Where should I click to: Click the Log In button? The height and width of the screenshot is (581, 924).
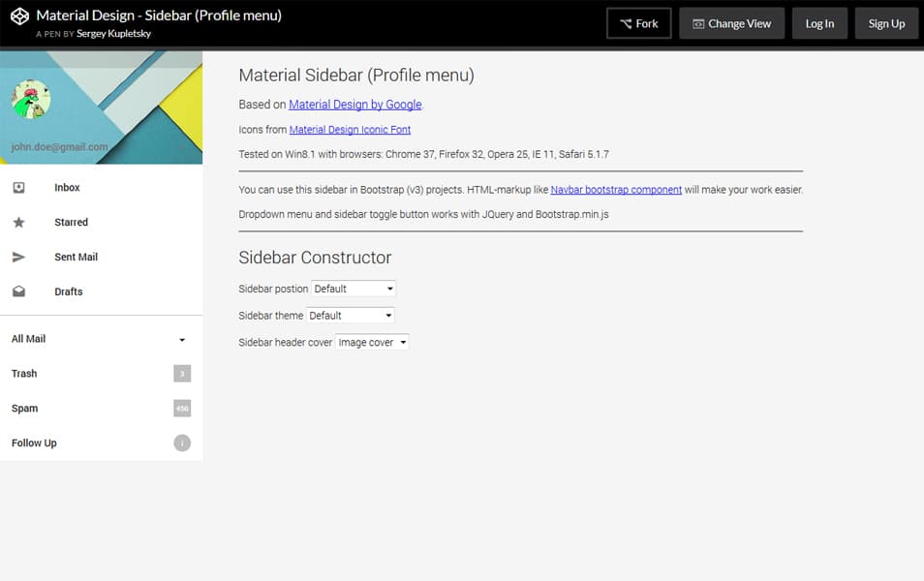point(819,23)
